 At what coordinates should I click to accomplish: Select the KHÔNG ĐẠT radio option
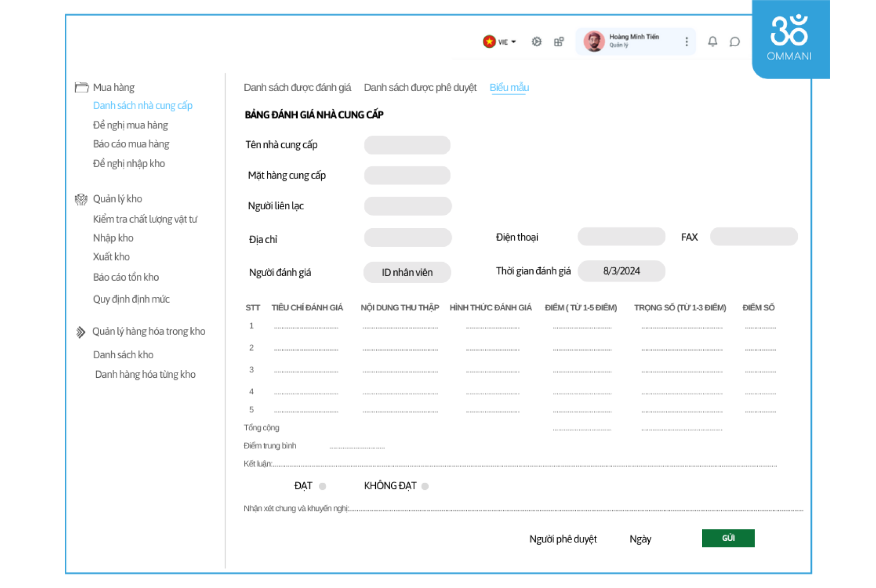425,486
